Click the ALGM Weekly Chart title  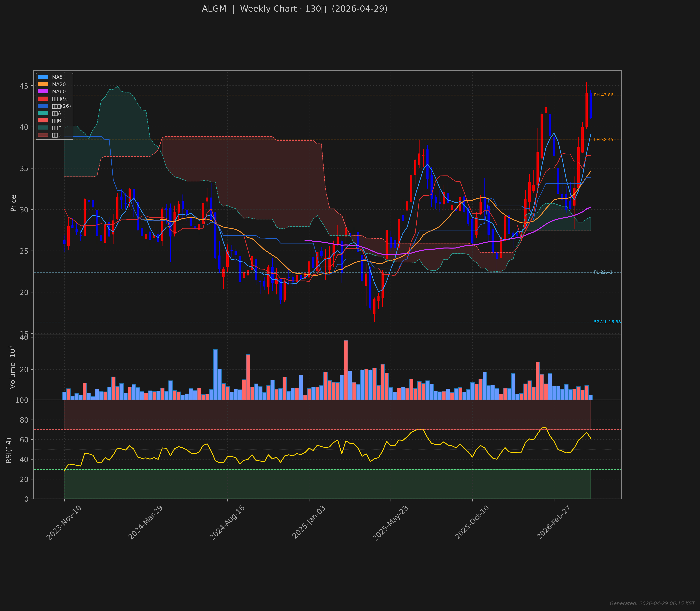(x=294, y=9)
